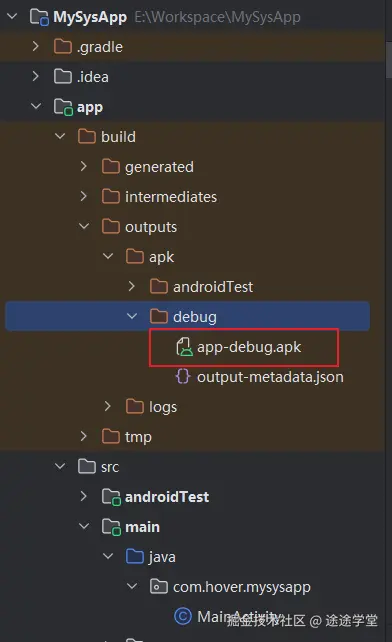Click the app module folder icon
392x642 pixels.
pos(63,107)
